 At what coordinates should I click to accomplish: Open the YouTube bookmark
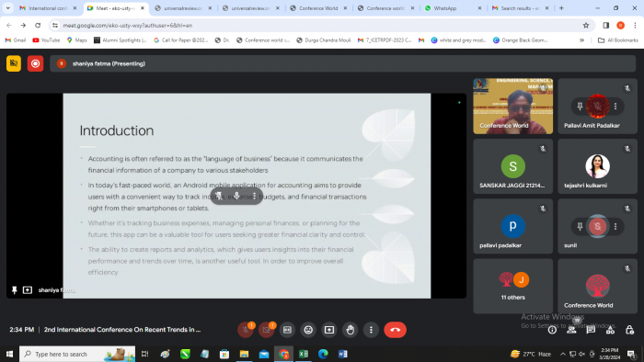pyautogui.click(x=46, y=40)
